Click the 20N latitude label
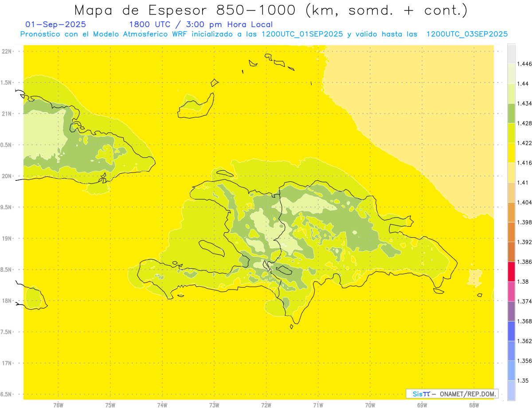Screen dimensions: 532x411 pyautogui.click(x=7, y=176)
